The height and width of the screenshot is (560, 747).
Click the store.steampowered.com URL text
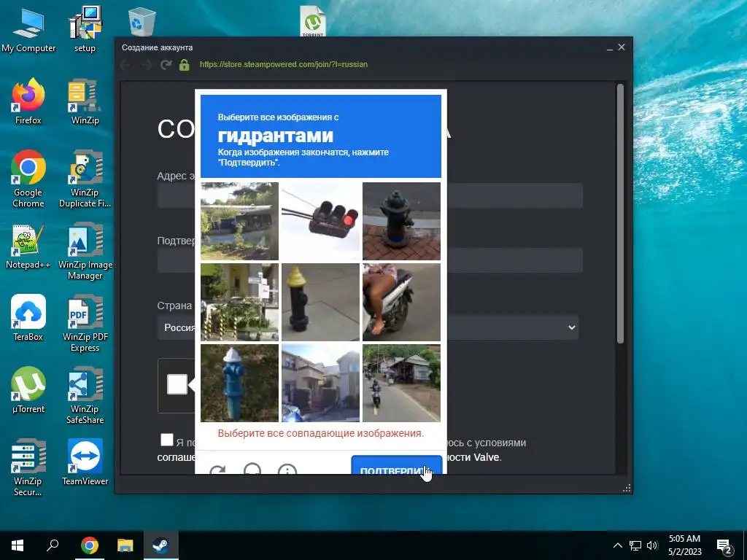point(284,64)
